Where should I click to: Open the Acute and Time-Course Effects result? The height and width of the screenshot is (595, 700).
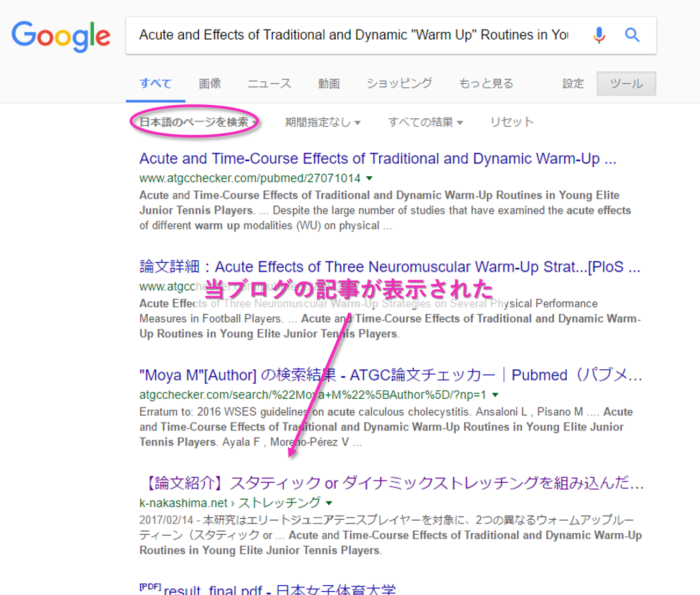[377, 158]
